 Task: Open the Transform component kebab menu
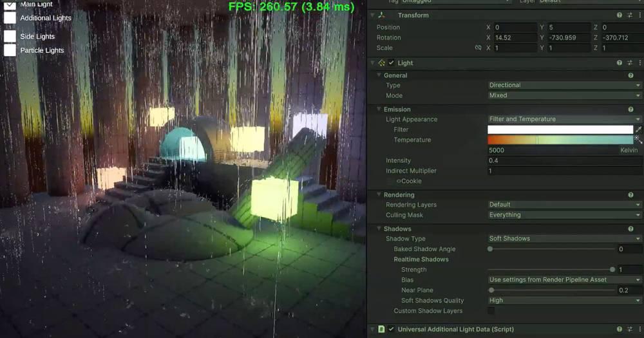(640, 15)
